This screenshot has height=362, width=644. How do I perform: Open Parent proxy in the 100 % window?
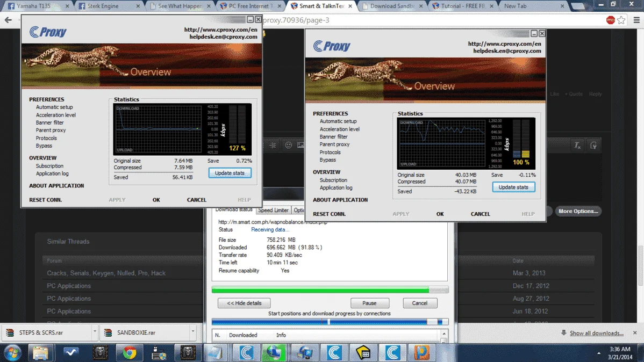335,144
